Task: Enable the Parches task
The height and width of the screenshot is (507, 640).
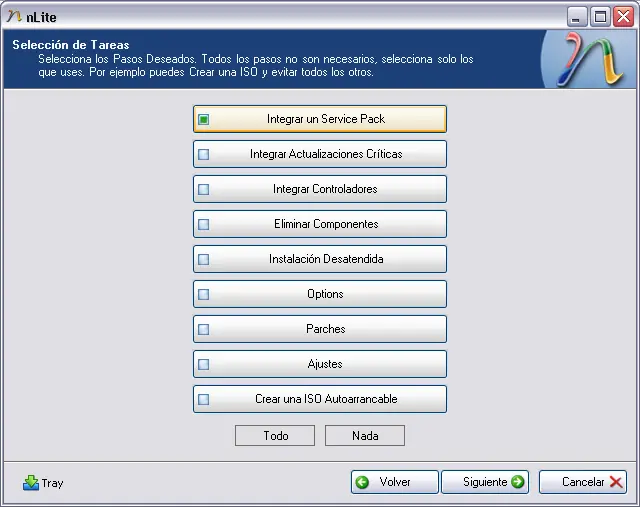Action: 320,329
